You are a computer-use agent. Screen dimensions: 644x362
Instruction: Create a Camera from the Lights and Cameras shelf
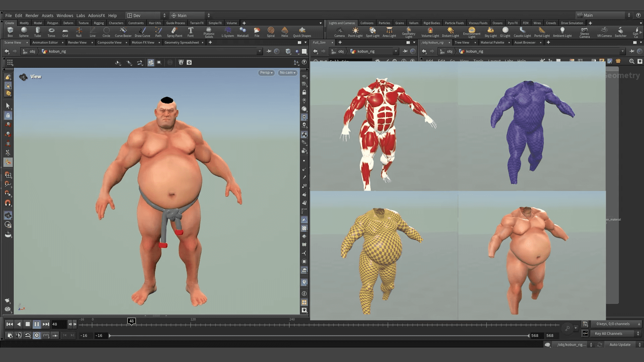tap(339, 32)
